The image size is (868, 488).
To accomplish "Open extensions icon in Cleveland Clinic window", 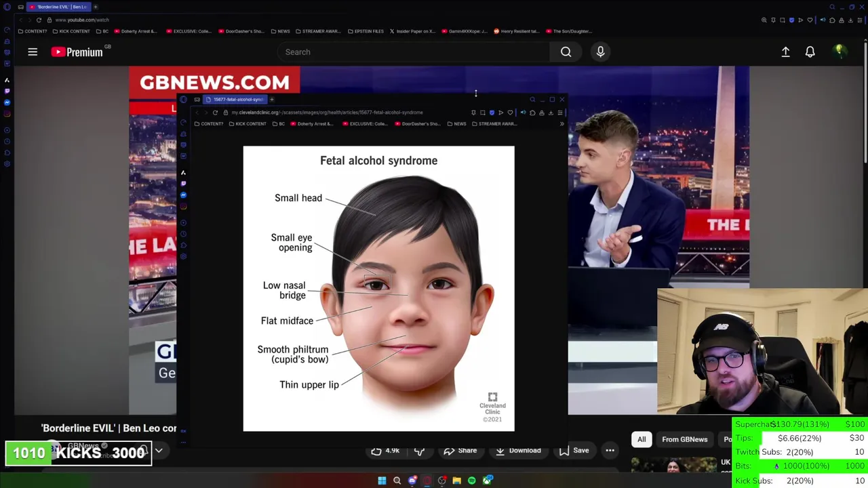I will [532, 113].
